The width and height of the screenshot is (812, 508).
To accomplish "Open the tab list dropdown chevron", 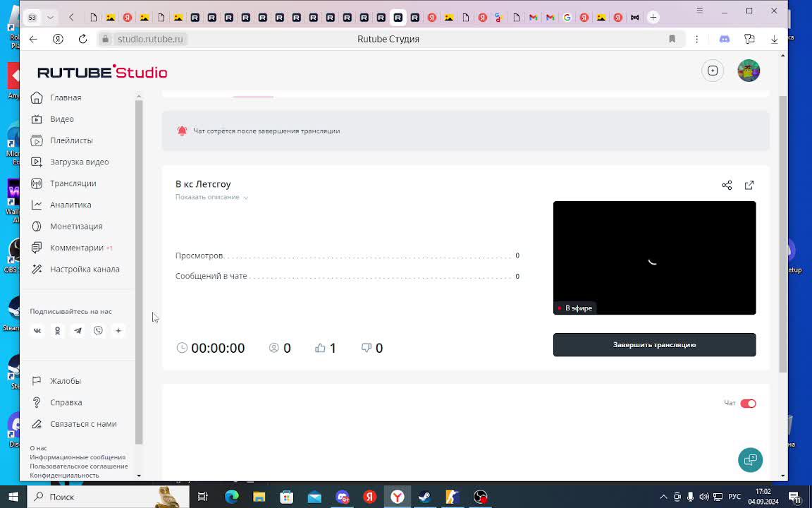I will click(50, 17).
